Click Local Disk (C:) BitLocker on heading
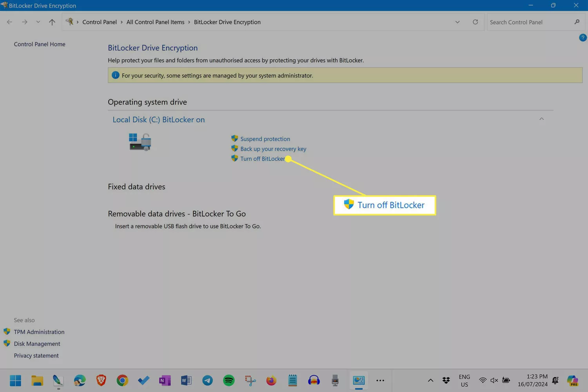This screenshot has width=588, height=392. click(158, 120)
